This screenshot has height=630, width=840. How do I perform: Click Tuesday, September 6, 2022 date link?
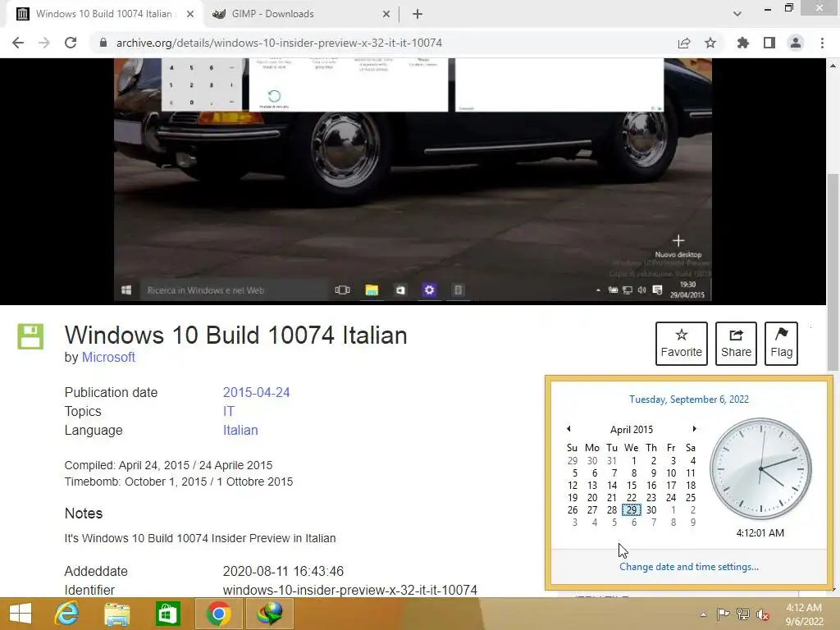tap(689, 399)
